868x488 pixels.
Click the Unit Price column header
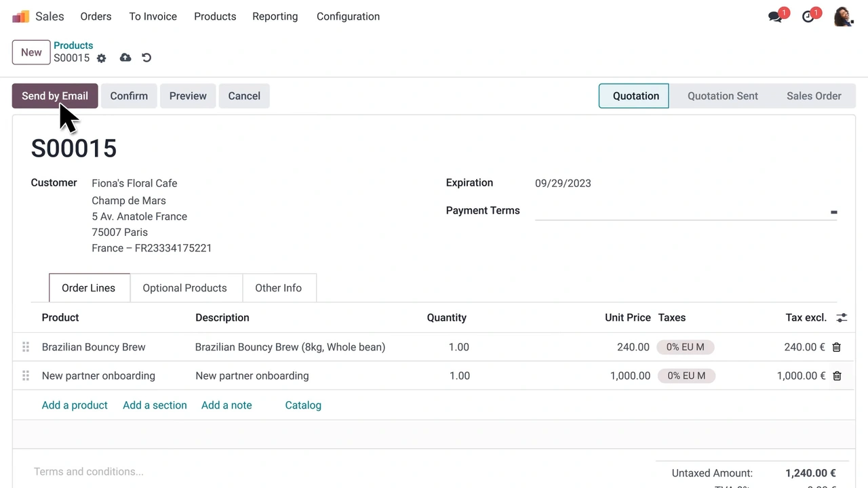click(x=627, y=318)
